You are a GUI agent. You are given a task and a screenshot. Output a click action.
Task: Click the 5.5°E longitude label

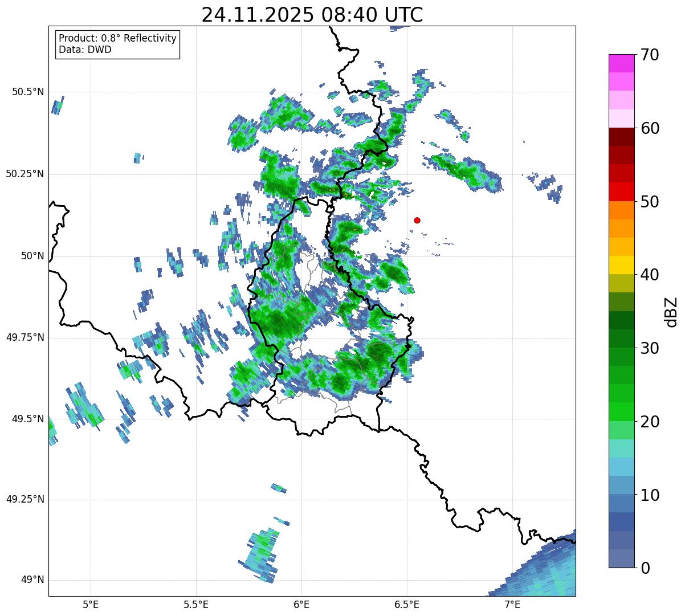pyautogui.click(x=196, y=604)
